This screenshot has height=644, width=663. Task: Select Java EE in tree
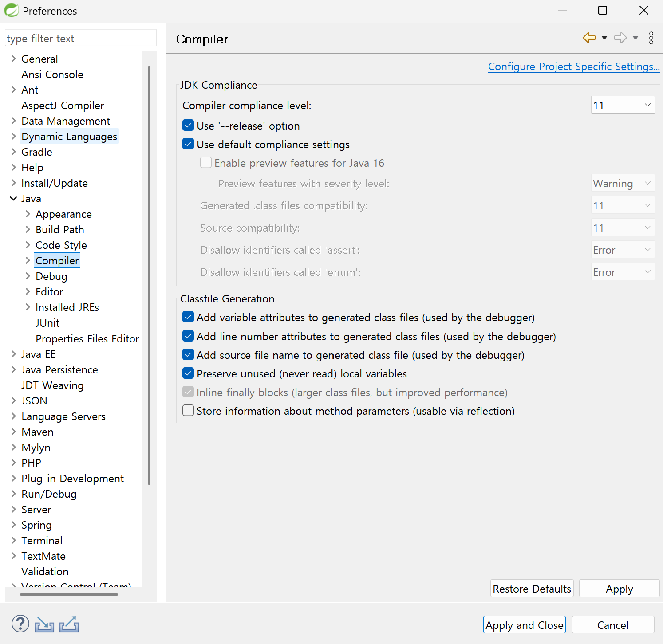coord(39,354)
